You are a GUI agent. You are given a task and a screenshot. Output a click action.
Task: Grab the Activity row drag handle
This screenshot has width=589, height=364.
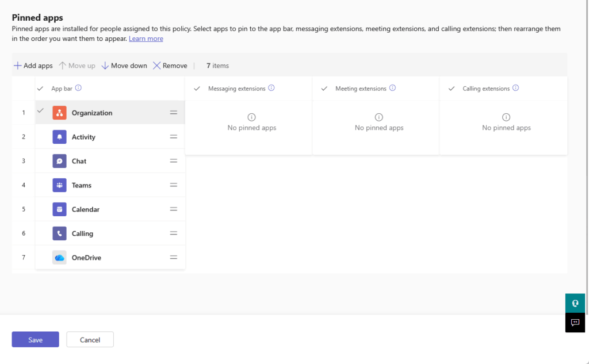click(x=173, y=137)
